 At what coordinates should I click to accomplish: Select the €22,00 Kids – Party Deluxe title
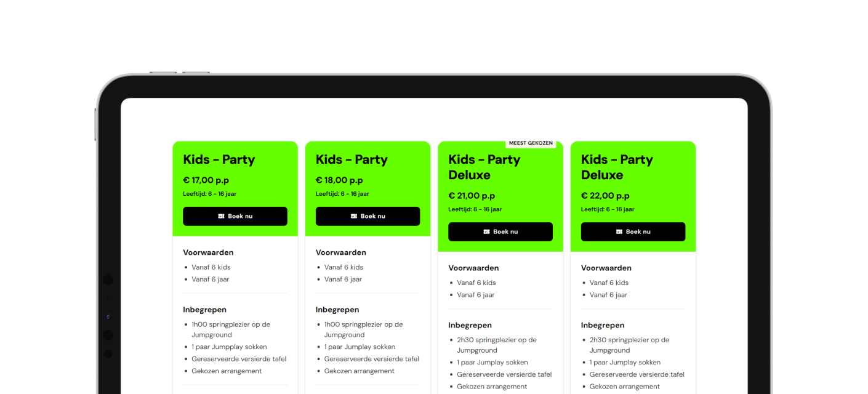617,167
